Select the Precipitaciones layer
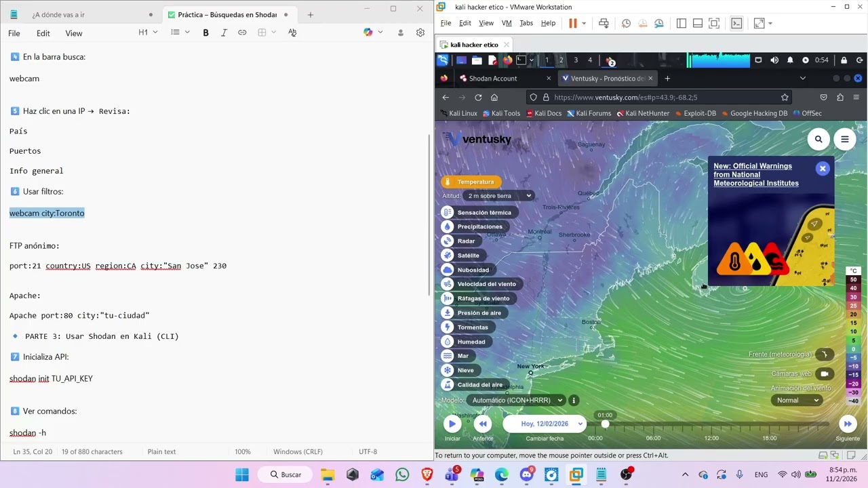The image size is (868, 488). 473,226
